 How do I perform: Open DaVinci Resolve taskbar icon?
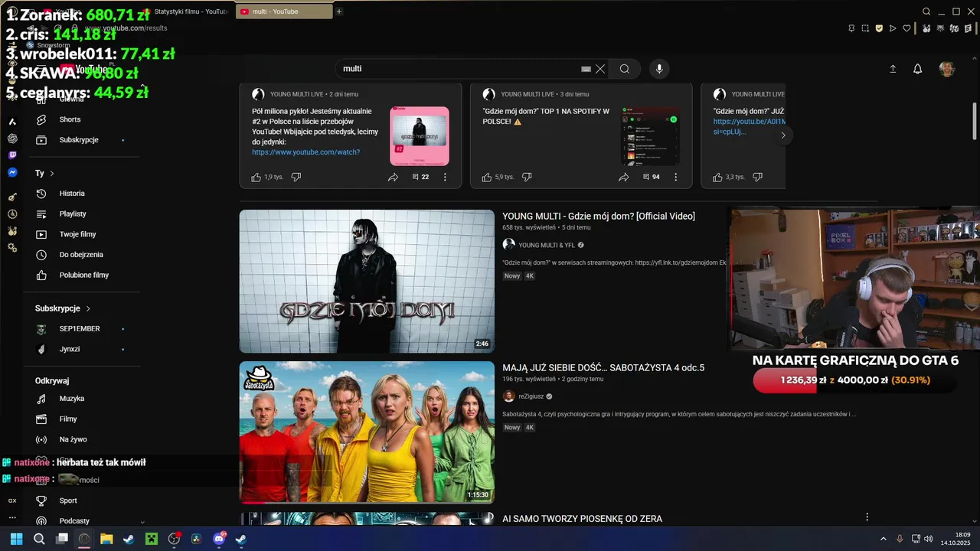tap(196, 539)
